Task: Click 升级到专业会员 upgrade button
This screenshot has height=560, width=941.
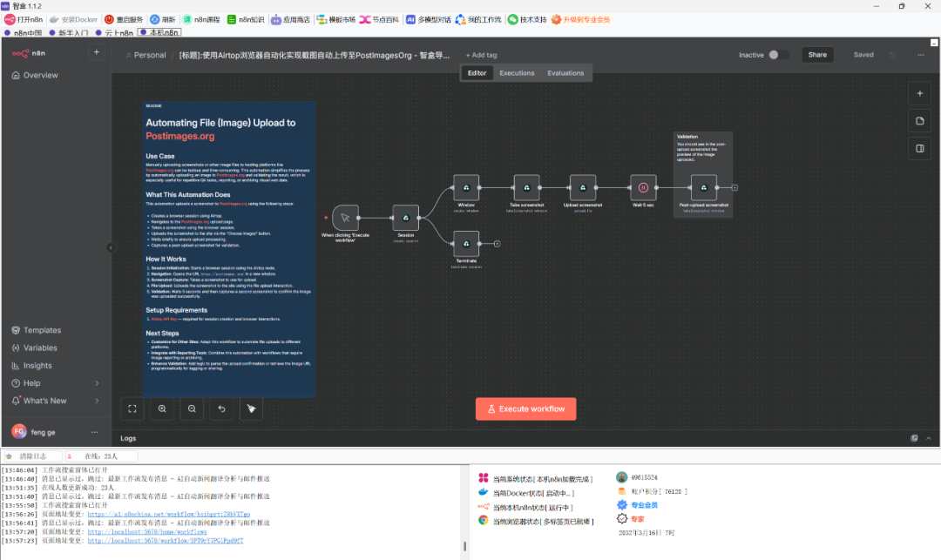Action: 580,19
